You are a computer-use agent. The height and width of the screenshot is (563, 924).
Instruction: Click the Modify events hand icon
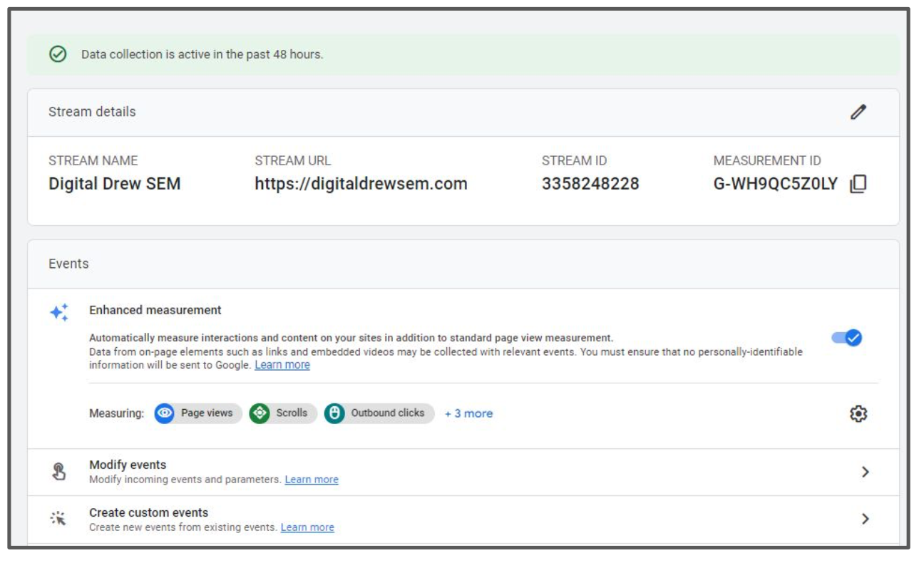tap(59, 472)
